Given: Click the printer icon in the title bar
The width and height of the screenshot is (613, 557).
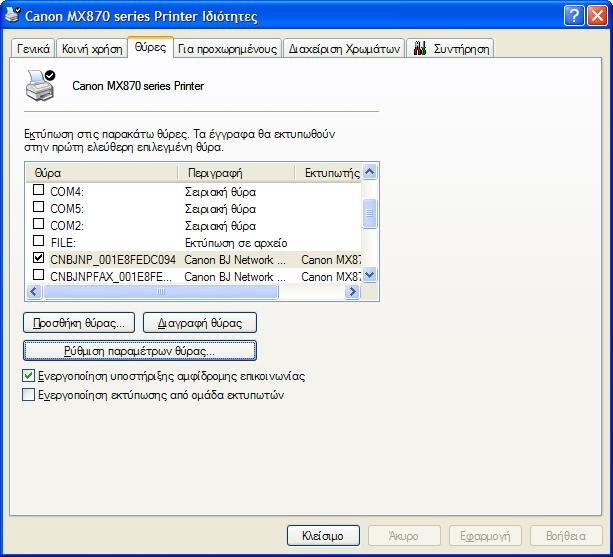Looking at the screenshot, I should tap(13, 15).
